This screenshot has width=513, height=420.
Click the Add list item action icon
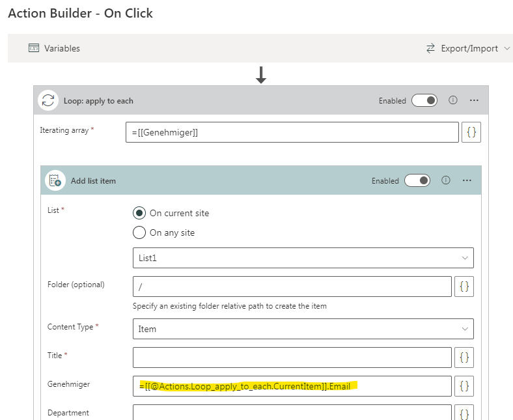[55, 181]
